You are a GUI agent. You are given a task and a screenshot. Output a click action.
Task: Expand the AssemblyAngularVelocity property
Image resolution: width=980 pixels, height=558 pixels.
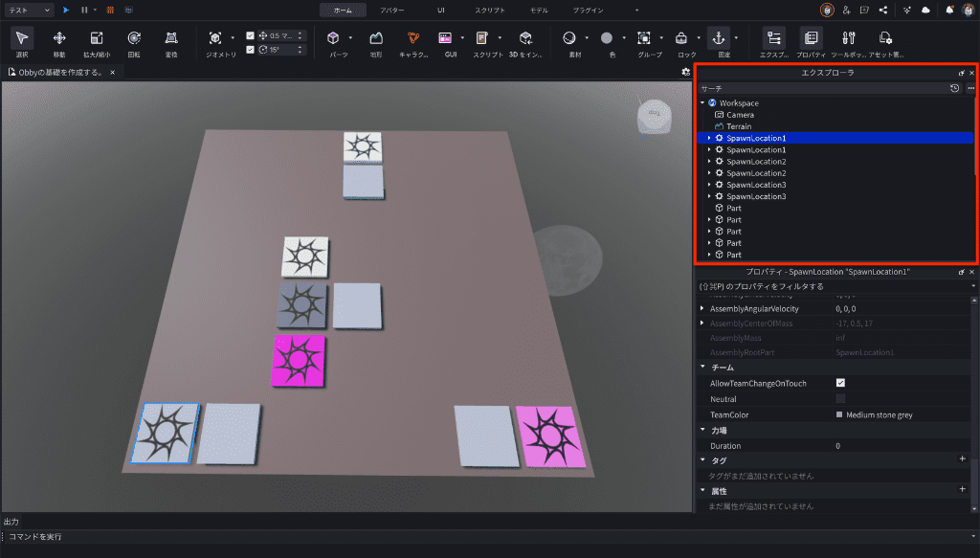[x=702, y=308]
